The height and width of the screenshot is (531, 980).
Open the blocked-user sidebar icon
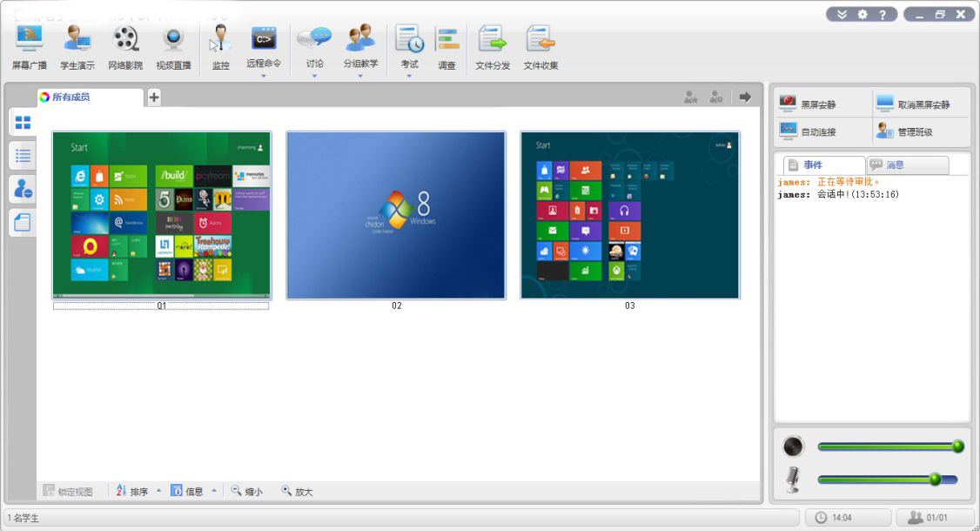(23, 189)
